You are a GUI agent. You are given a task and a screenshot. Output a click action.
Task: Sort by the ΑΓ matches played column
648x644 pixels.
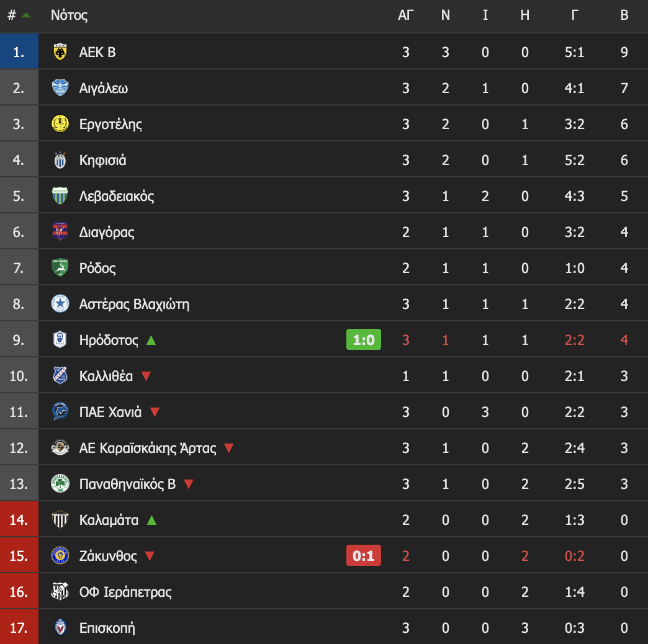pyautogui.click(x=405, y=16)
